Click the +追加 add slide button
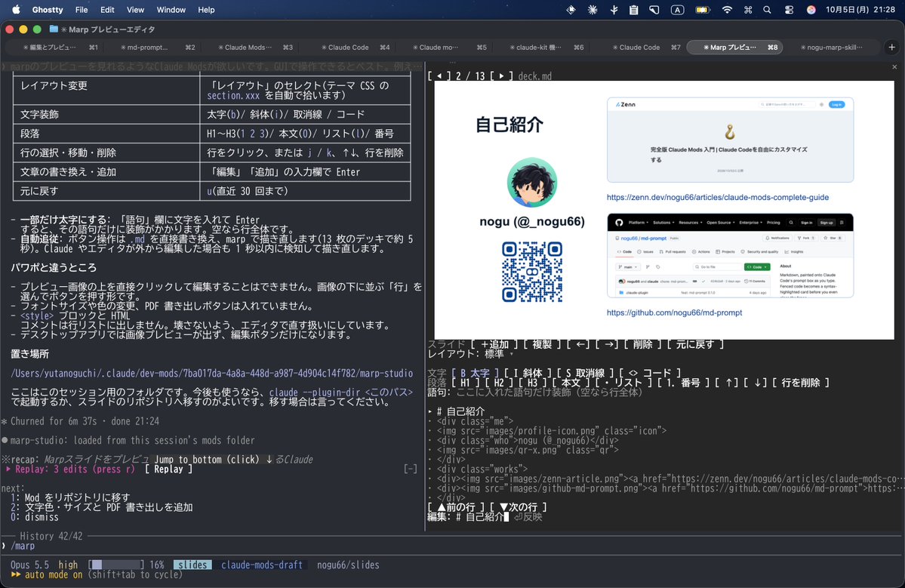The height and width of the screenshot is (588, 905). [x=494, y=344]
